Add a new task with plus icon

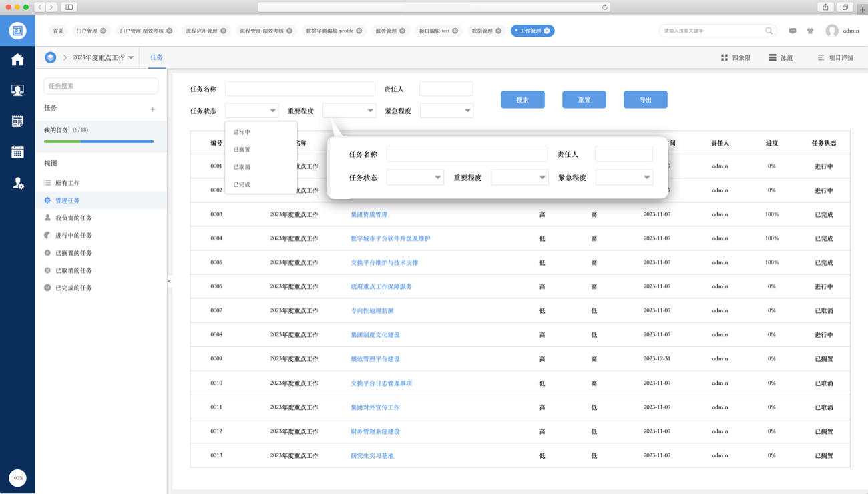[153, 109]
